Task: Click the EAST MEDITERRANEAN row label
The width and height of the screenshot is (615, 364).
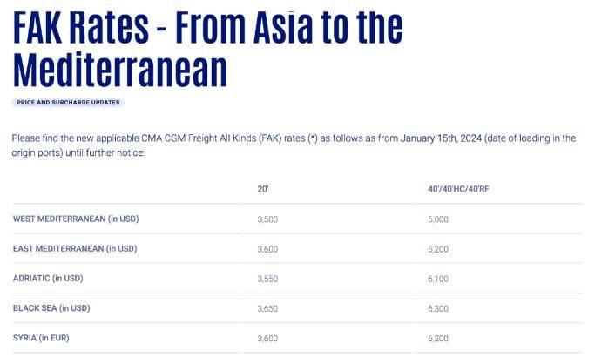Action: tap(75, 249)
